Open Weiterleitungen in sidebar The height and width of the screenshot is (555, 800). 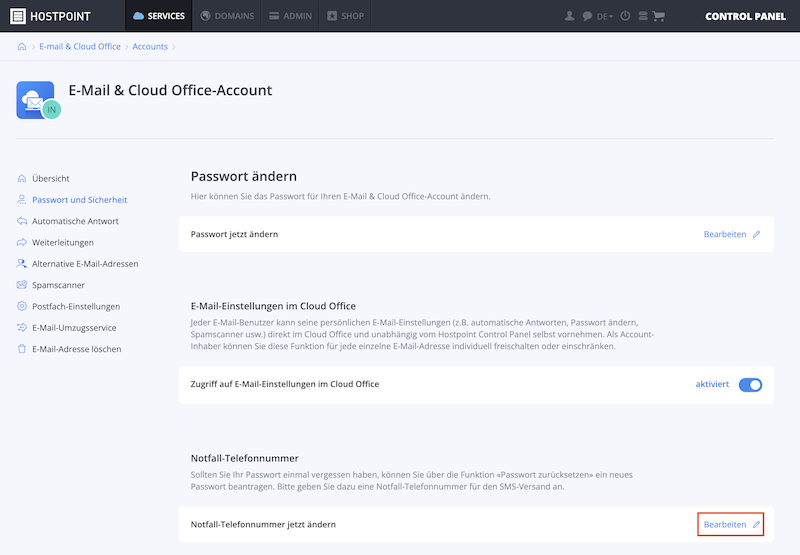(x=63, y=243)
